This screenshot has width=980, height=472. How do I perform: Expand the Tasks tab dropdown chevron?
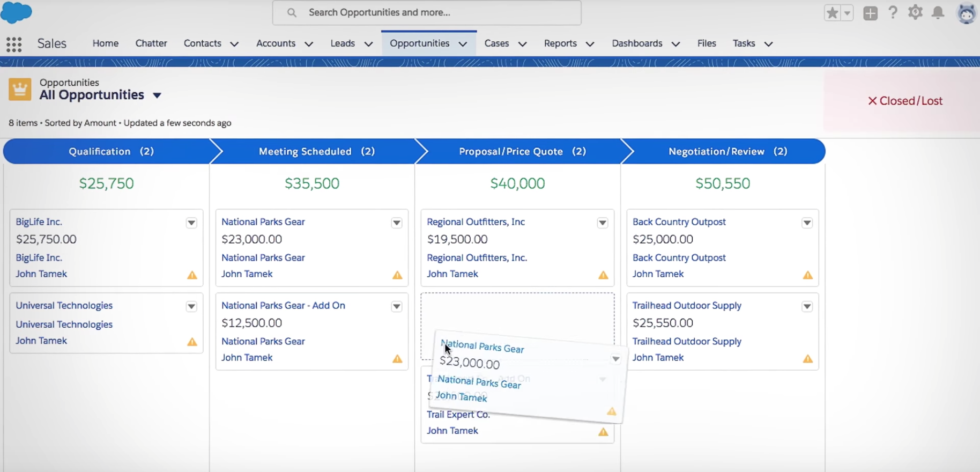tap(768, 44)
